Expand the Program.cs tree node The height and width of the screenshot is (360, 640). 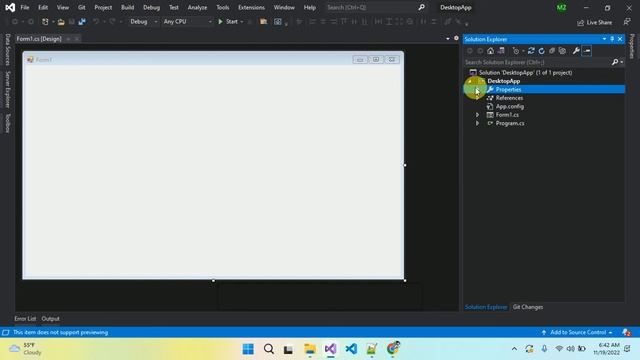[477, 123]
